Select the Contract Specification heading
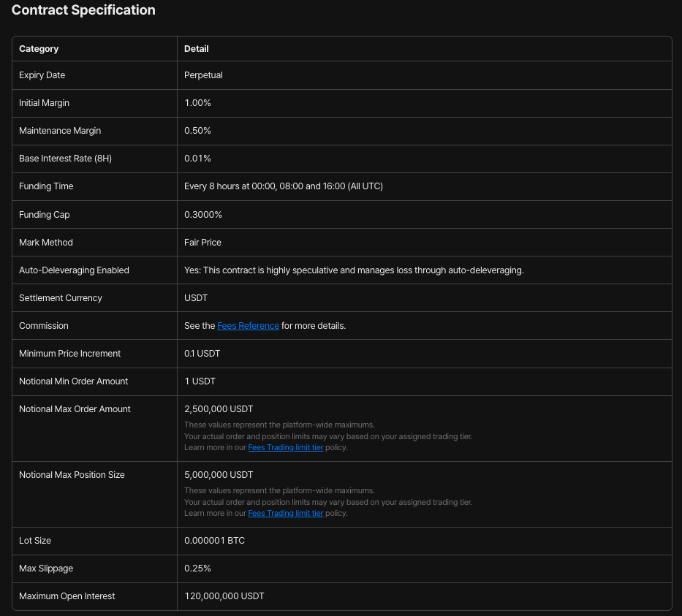The width and height of the screenshot is (682, 616). pyautogui.click(x=83, y=10)
